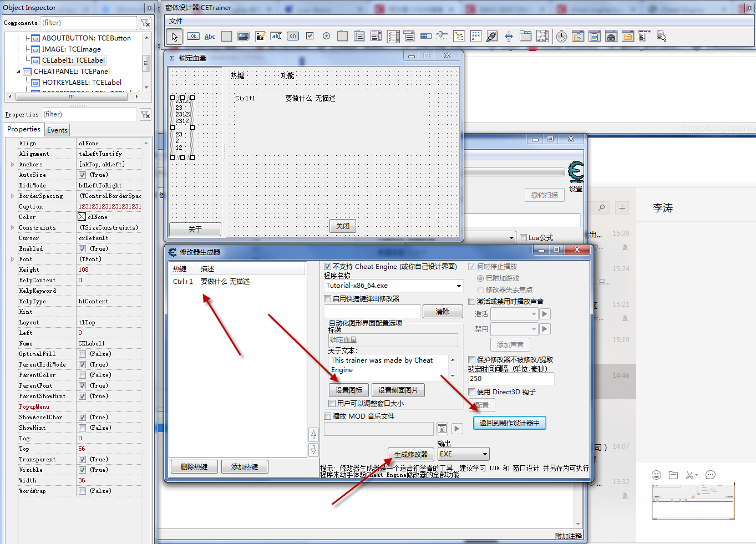
Task: Click the 生成修改器 button
Action: [x=410, y=454]
